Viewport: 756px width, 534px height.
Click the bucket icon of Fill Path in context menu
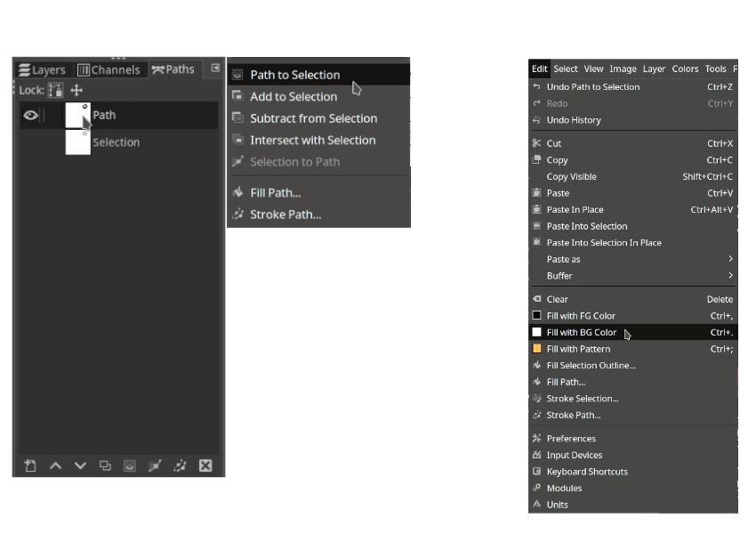point(237,192)
